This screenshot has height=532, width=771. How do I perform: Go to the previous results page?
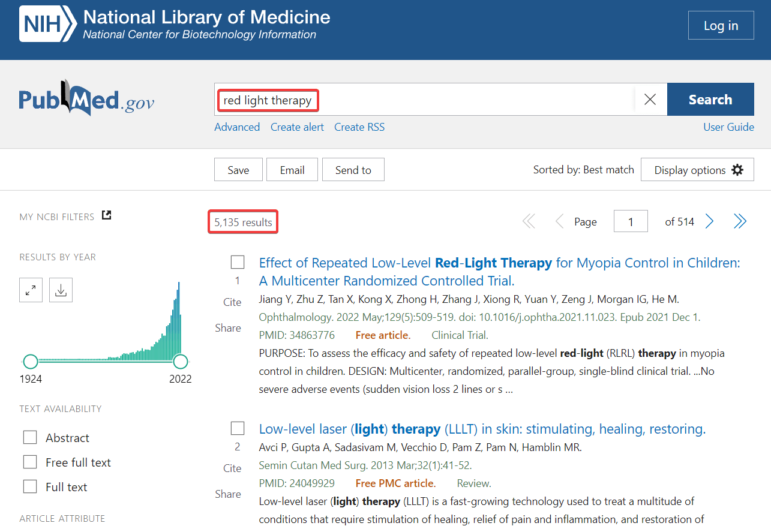click(x=559, y=222)
